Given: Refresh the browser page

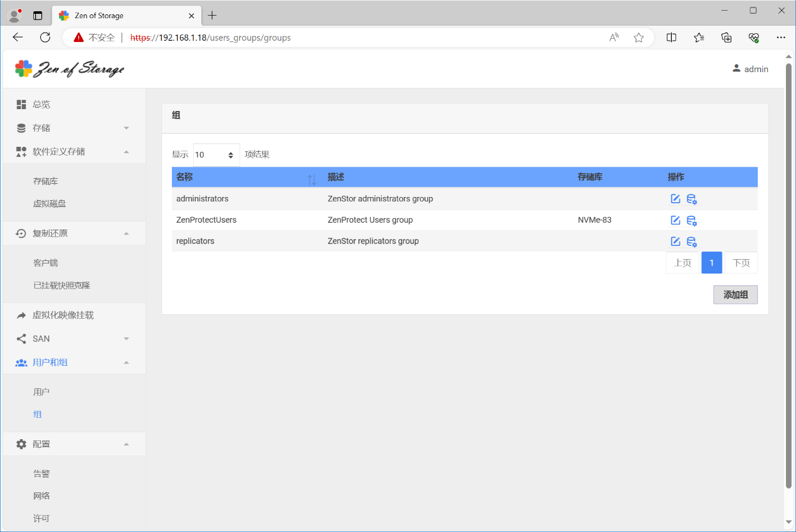Looking at the screenshot, I should tap(45, 38).
